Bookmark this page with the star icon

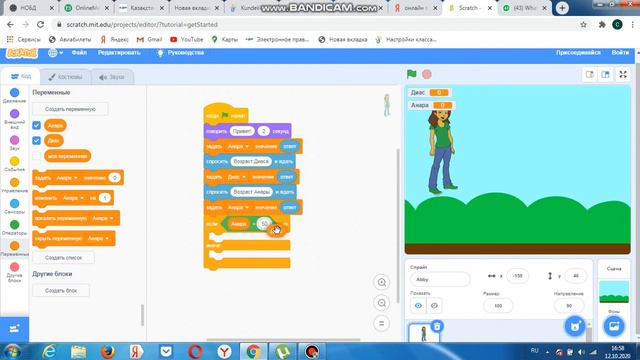(583, 24)
